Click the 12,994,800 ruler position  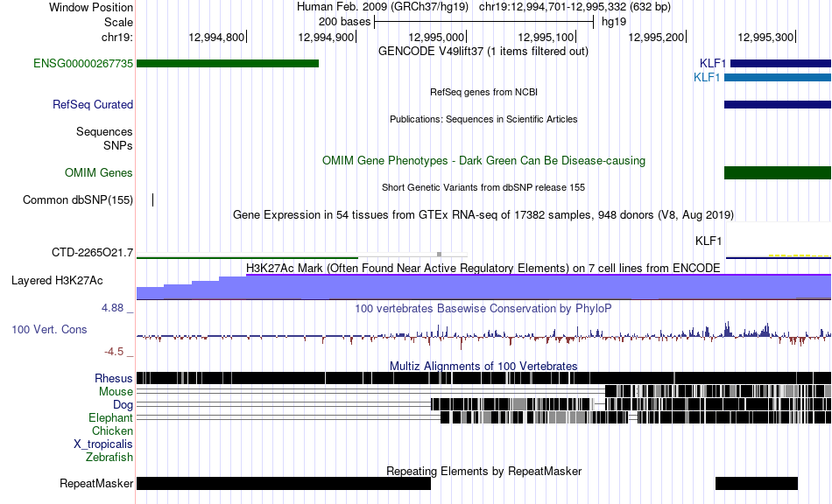click(x=216, y=37)
